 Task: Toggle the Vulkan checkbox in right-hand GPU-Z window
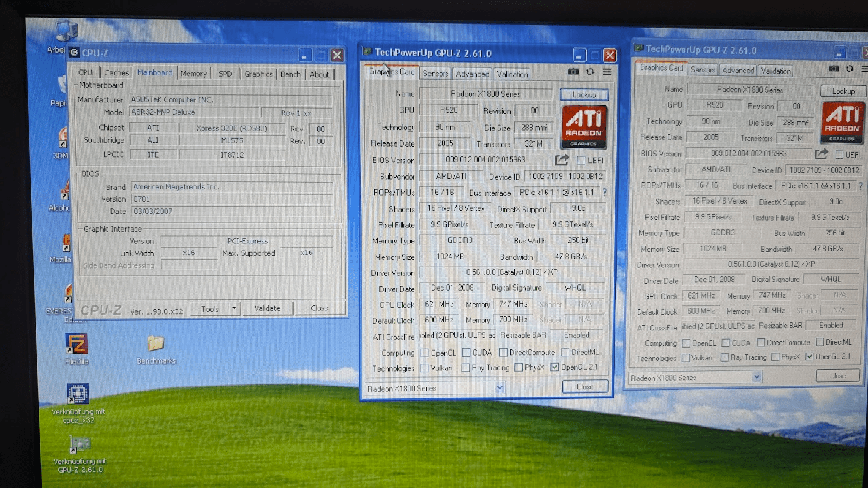coord(686,357)
